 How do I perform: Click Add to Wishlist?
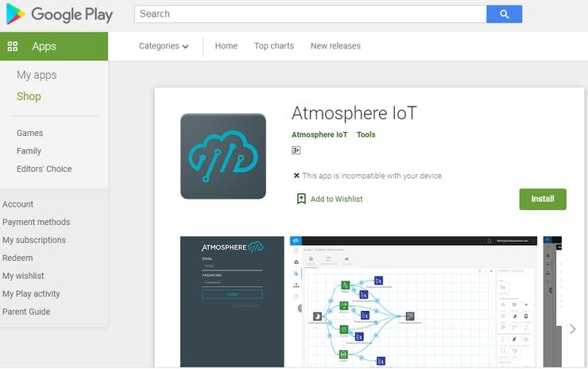[336, 199]
